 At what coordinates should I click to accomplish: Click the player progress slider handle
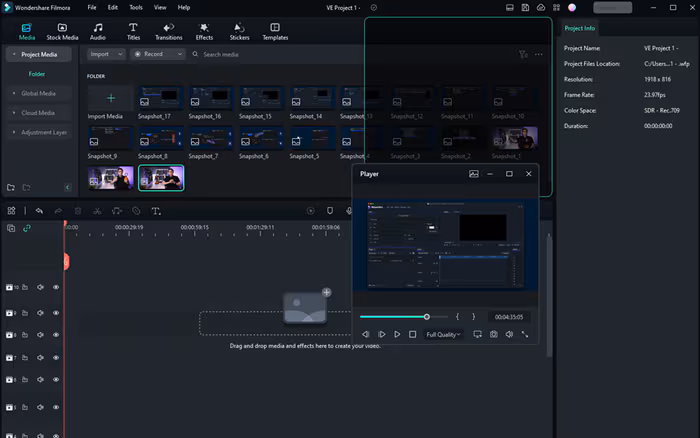[427, 317]
